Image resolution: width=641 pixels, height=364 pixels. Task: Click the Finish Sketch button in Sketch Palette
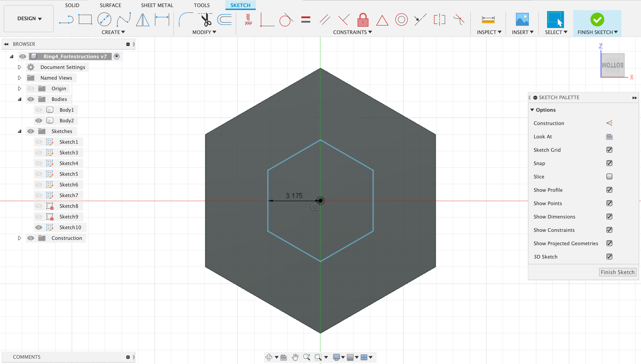[617, 272]
